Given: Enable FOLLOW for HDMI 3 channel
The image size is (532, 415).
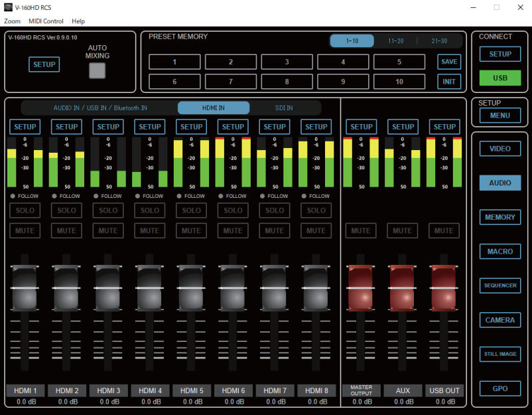Looking at the screenshot, I should click(x=107, y=196).
